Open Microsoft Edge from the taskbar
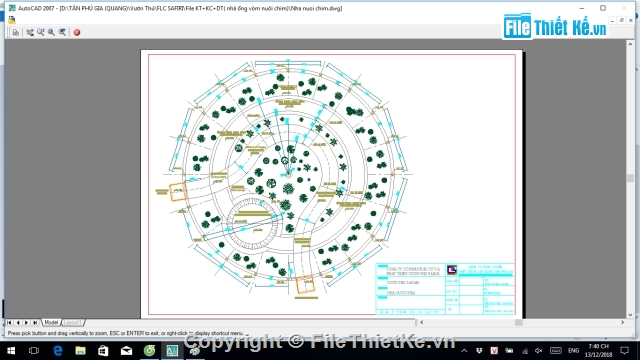This screenshot has width=640, height=360. 58,351
